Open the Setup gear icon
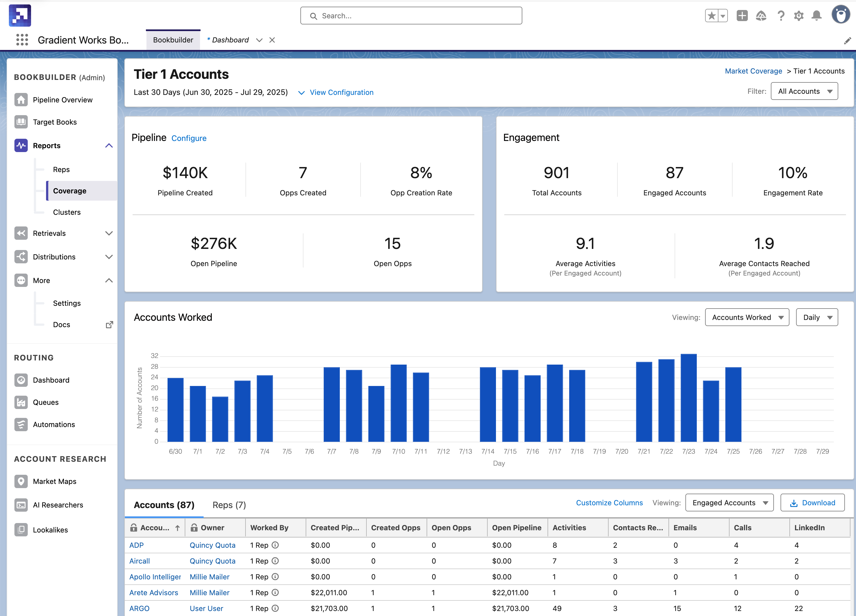Image resolution: width=856 pixels, height=616 pixels. tap(799, 16)
